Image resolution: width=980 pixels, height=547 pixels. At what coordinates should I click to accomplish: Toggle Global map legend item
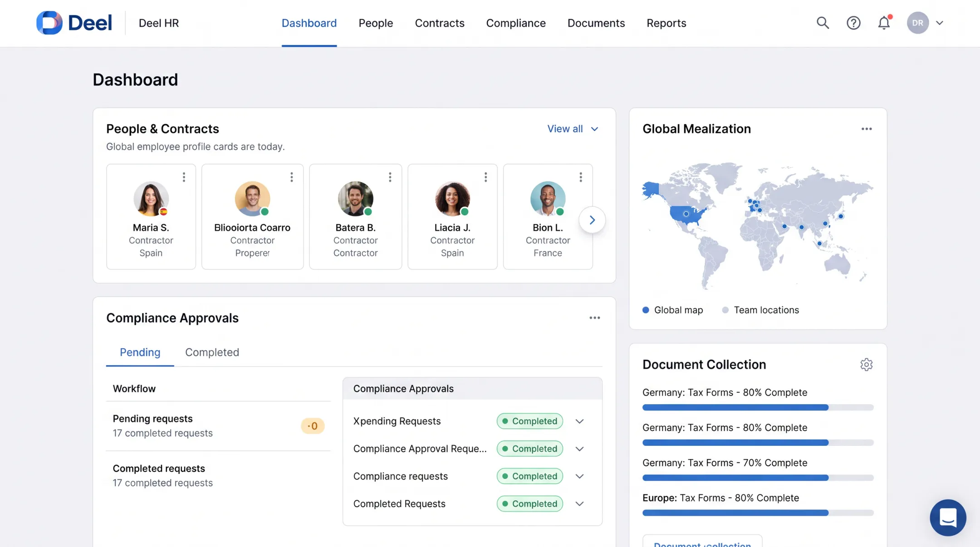pos(673,310)
